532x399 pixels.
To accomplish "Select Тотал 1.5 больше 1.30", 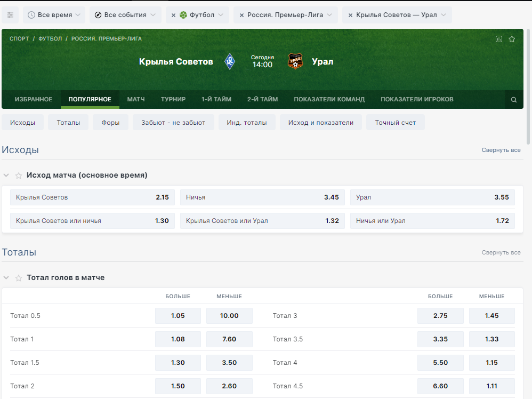I will (178, 363).
